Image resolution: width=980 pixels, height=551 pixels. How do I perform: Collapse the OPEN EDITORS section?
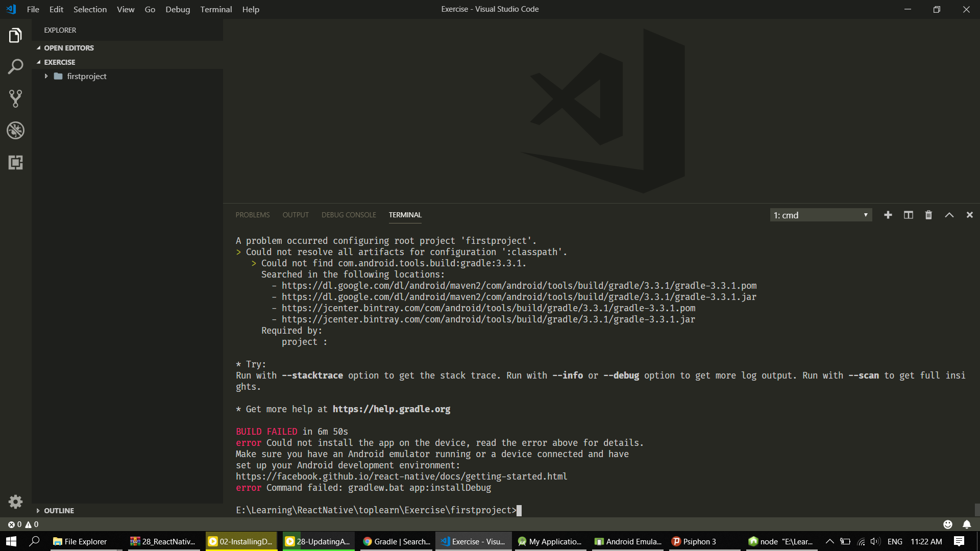point(68,47)
